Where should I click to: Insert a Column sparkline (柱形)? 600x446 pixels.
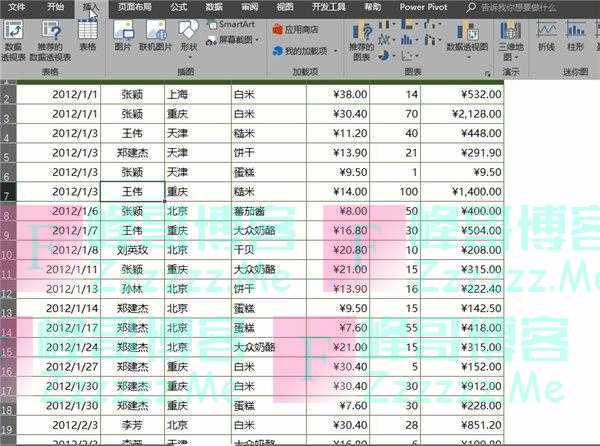point(576,36)
